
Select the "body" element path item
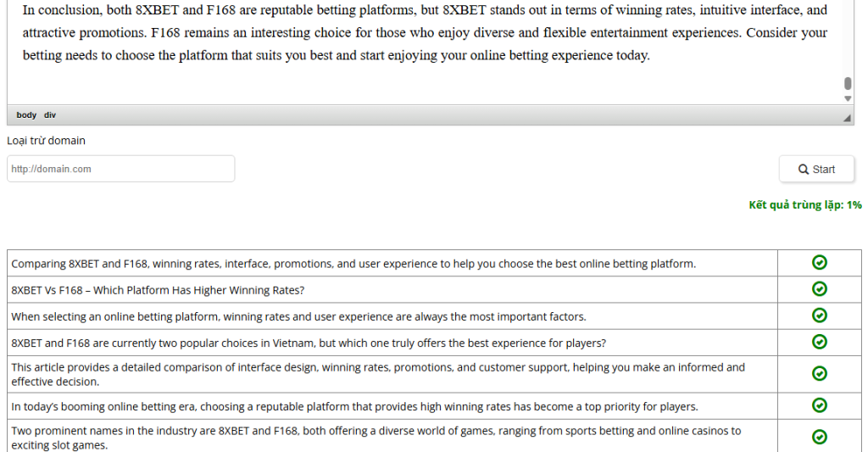pos(26,115)
